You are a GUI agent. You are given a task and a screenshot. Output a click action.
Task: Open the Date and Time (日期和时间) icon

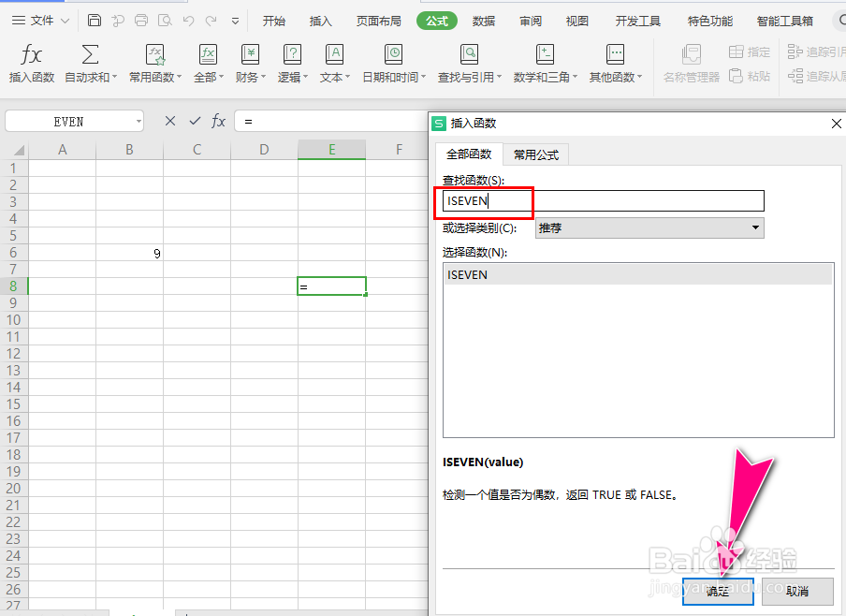[394, 55]
